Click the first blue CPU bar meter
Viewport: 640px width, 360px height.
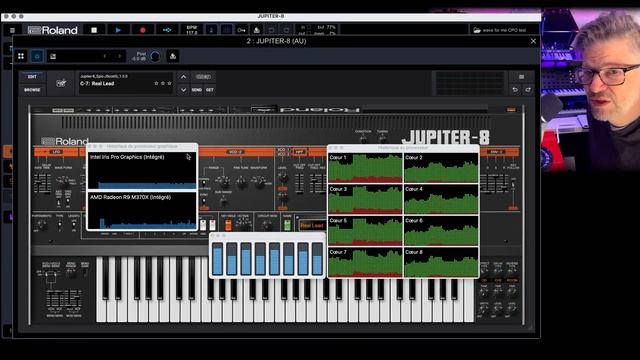[218, 258]
